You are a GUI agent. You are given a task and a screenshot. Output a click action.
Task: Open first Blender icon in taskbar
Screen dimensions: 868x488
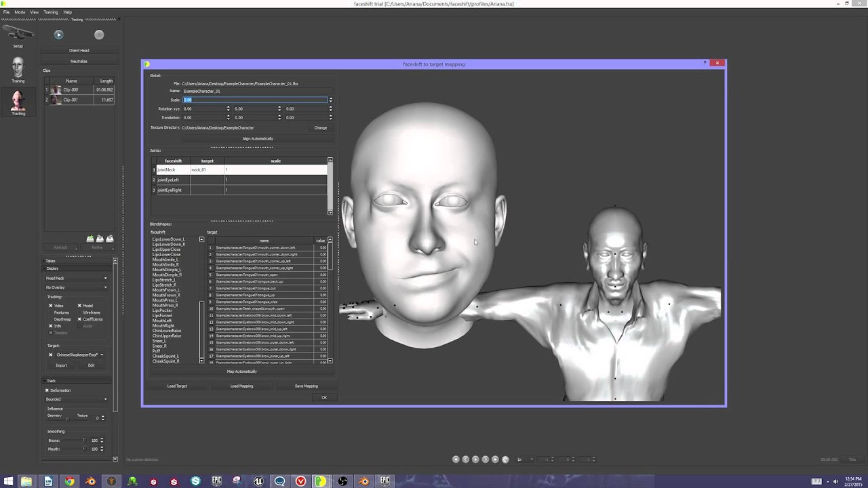[x=90, y=481]
